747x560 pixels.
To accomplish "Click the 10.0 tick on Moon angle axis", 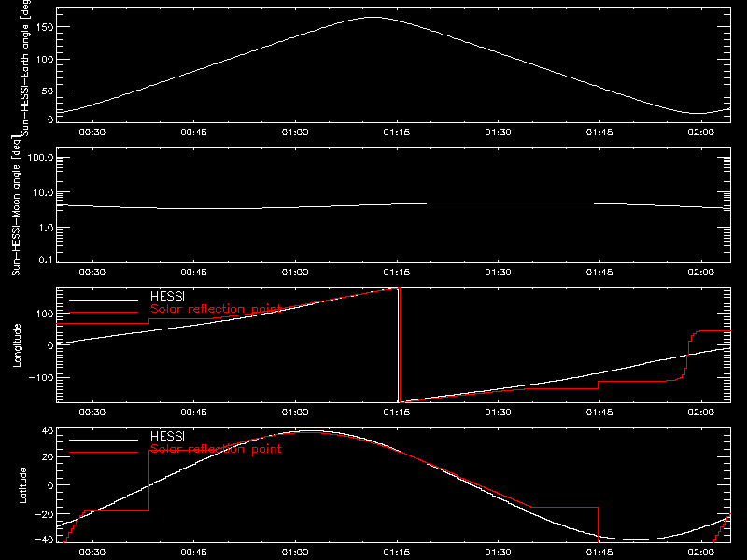I will point(43,193).
